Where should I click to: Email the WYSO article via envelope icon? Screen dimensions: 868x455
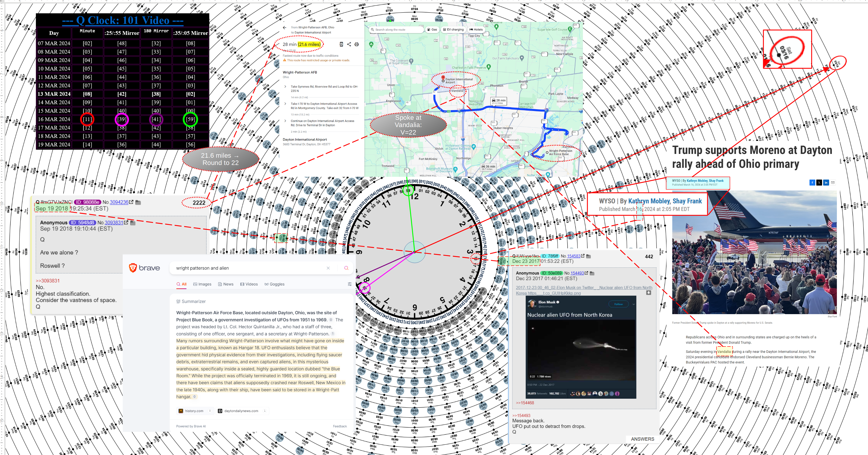coord(833,183)
